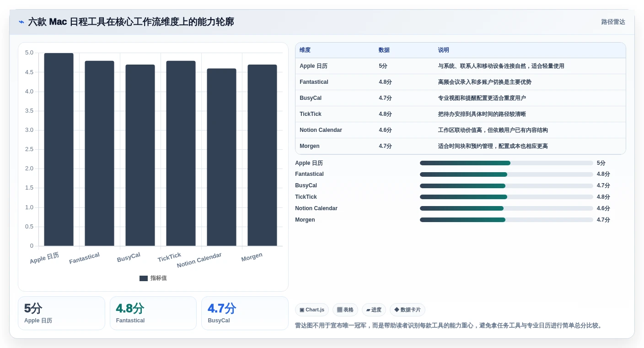Click the 表格 tag chip
Image resolution: width=644 pixels, height=348 pixels.
345,310
